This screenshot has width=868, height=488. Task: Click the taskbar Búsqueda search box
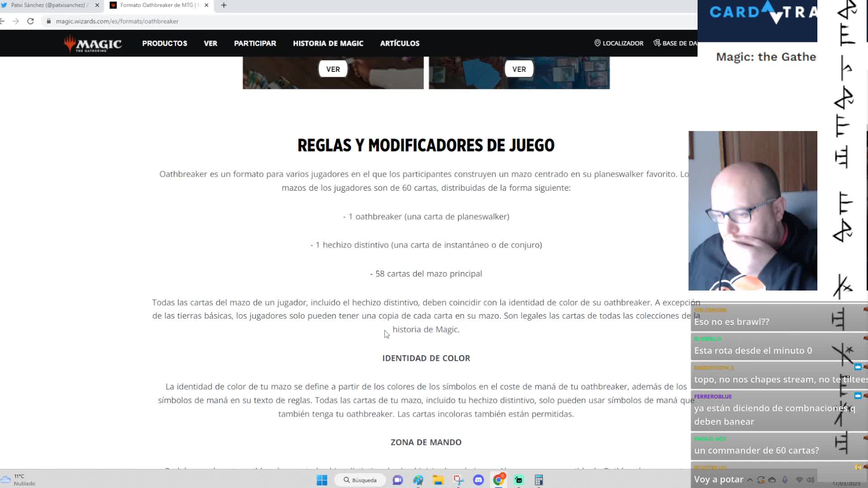[x=360, y=480]
